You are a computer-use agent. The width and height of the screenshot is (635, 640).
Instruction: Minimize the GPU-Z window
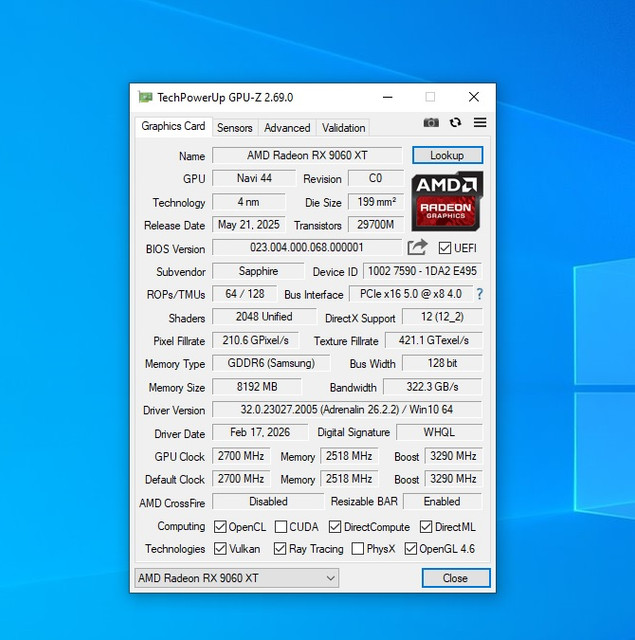point(387,97)
